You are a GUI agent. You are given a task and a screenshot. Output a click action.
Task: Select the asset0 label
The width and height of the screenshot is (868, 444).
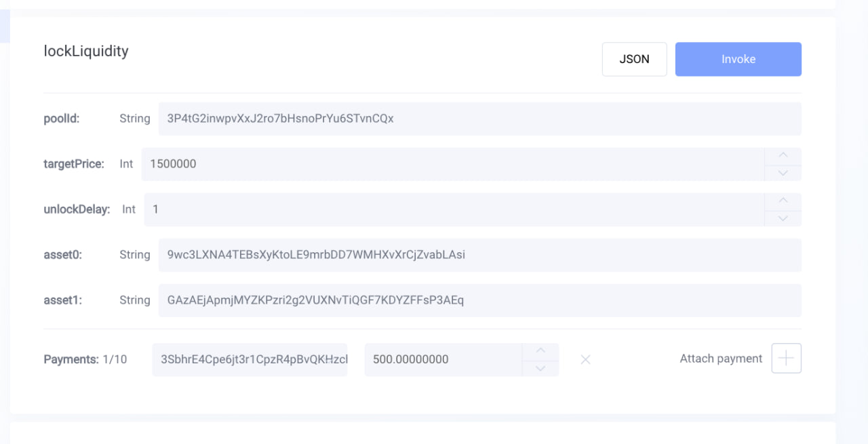point(62,255)
